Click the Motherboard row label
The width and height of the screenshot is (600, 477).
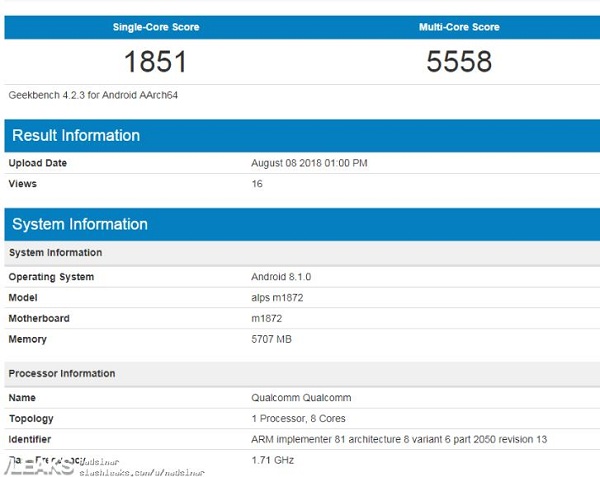pos(39,319)
